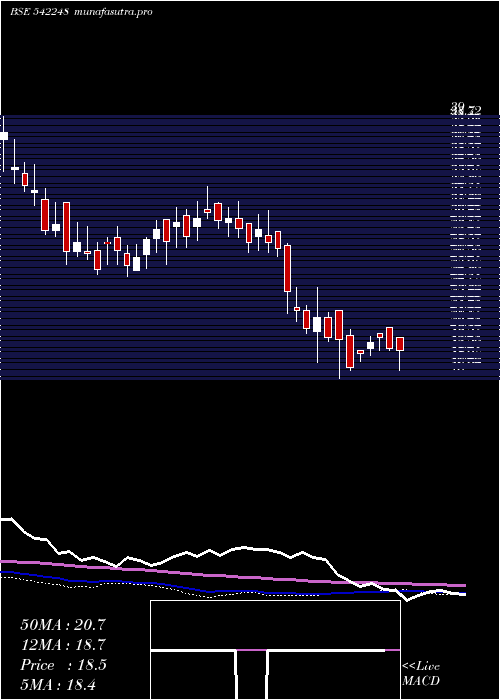Viewport: 500px width, 700px height.
Task: Click the Price : 18.5 value
Action: pyautogui.click(x=63, y=665)
